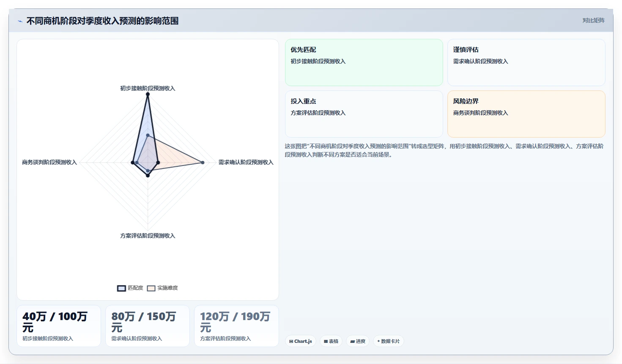Screen dimensions: 622x364
Task: Click the radar axis label 方案评估阶段预测收入
Action: tap(148, 236)
